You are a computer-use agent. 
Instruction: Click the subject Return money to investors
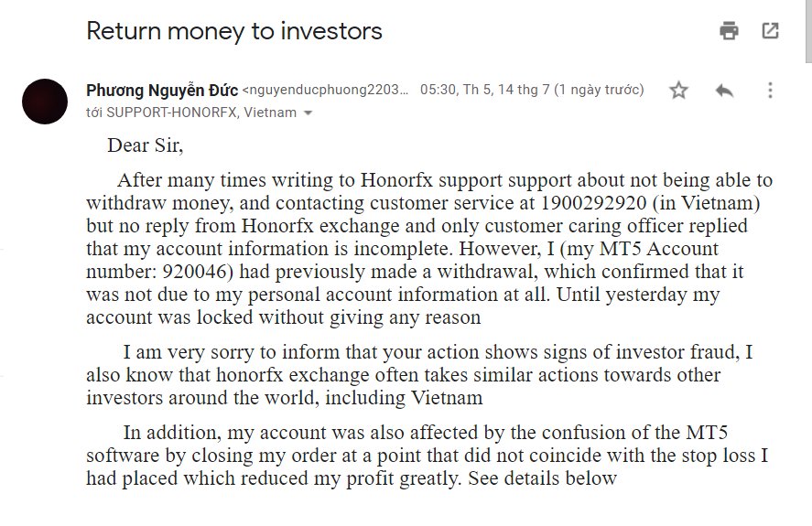pyautogui.click(x=233, y=31)
